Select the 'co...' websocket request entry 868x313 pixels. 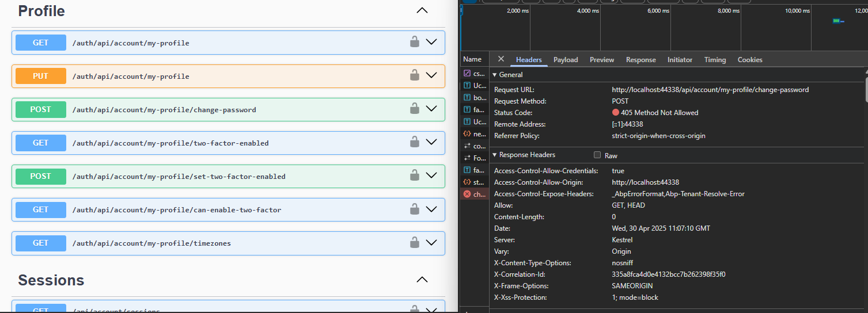475,146
